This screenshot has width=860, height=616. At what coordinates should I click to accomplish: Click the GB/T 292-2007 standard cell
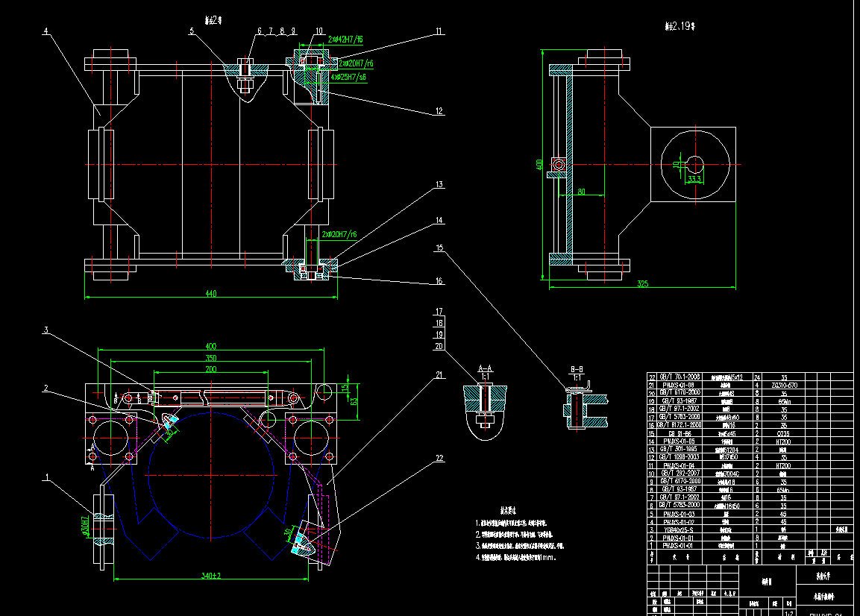(679, 473)
